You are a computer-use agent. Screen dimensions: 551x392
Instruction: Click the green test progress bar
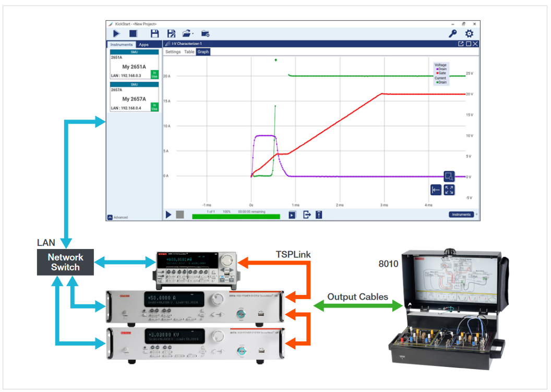point(236,216)
